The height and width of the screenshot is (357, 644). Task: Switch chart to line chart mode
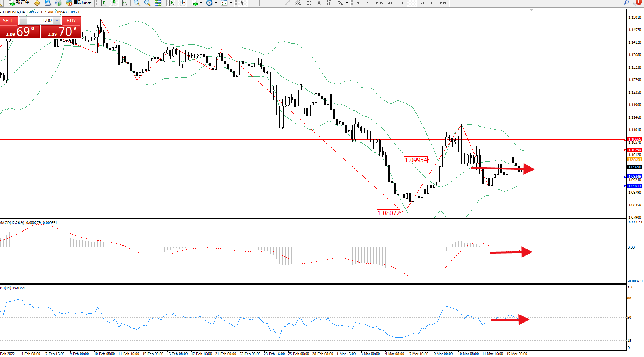pyautogui.click(x=124, y=3)
